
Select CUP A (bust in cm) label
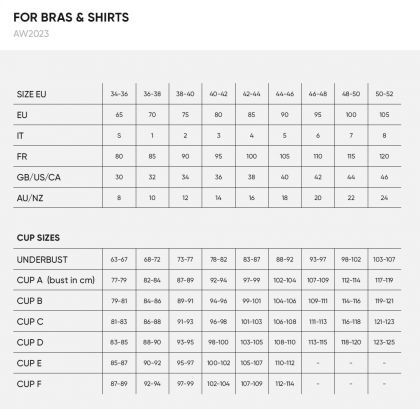56,280
